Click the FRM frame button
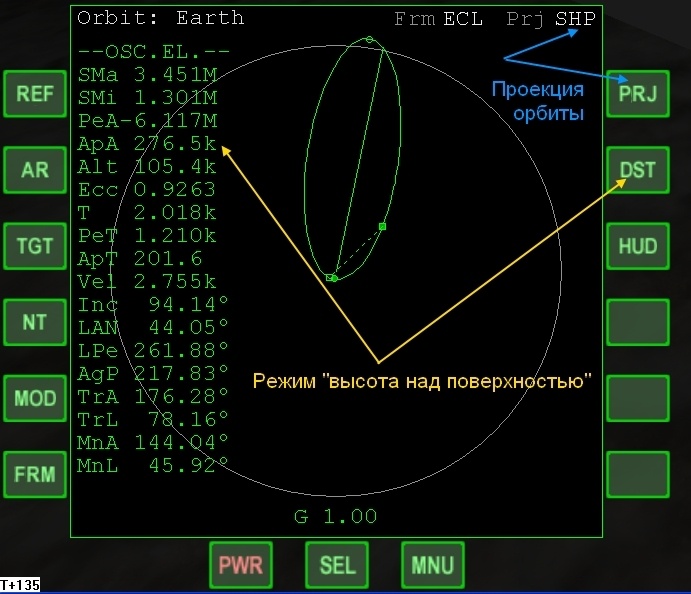 pos(35,475)
